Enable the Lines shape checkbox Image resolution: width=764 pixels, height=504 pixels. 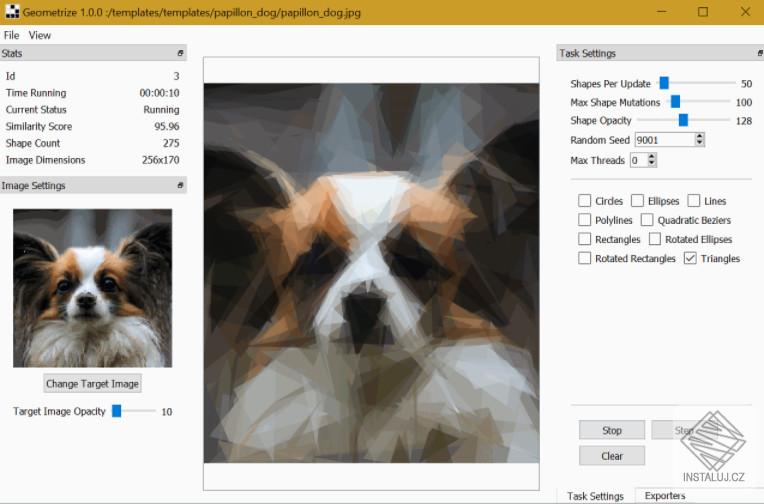[694, 201]
